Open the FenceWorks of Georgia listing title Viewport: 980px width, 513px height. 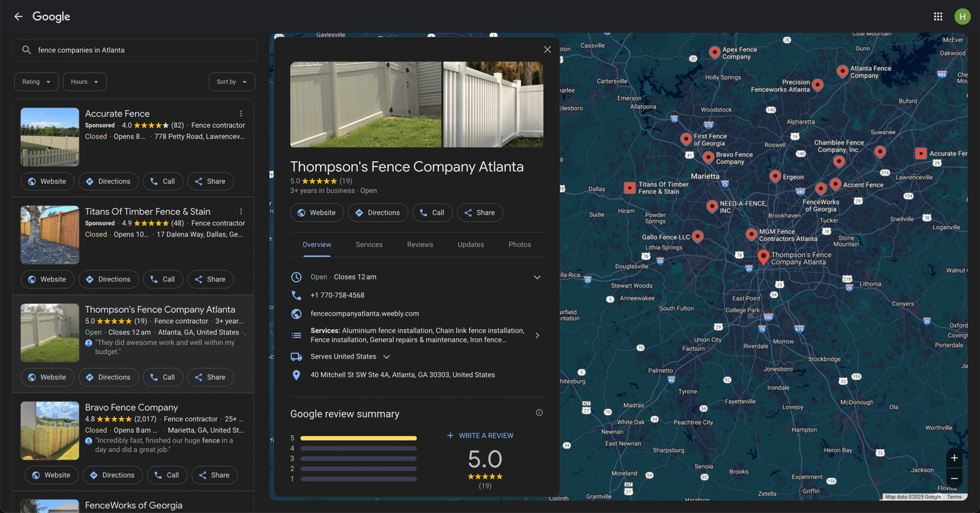click(134, 506)
